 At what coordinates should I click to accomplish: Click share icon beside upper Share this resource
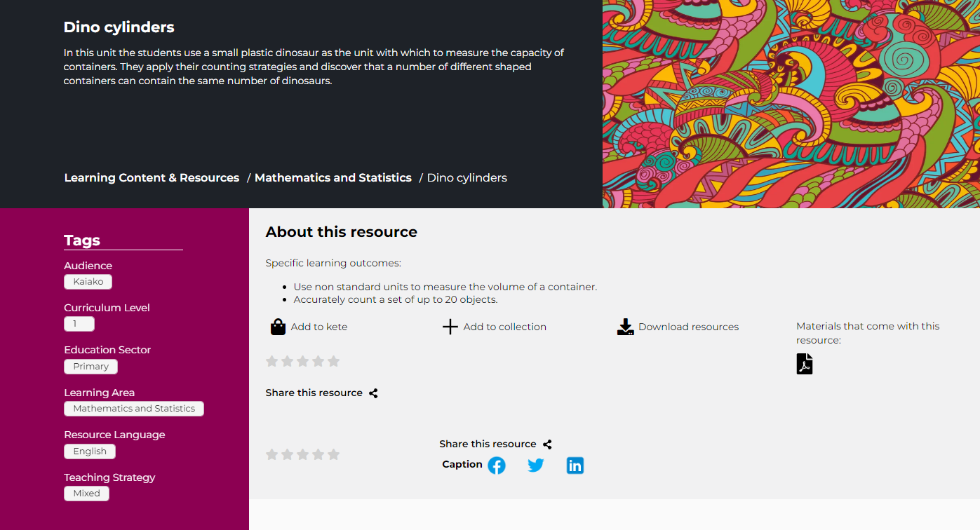pos(373,393)
